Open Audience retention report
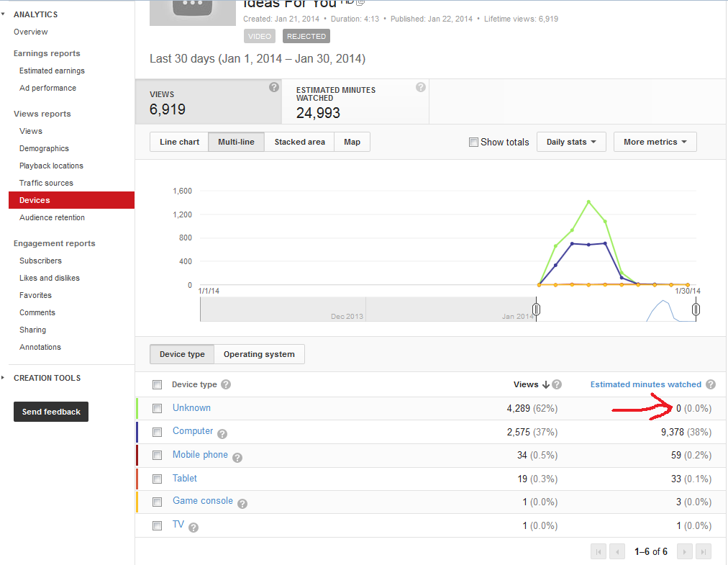Image resolution: width=728 pixels, height=565 pixels. [52, 217]
